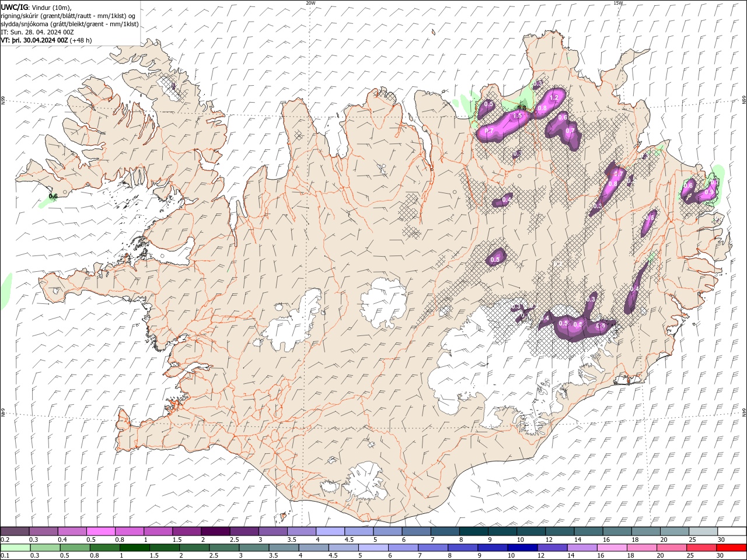
Task: Pick the dark blue rain swatch between 10 and 12
Action: point(522,548)
